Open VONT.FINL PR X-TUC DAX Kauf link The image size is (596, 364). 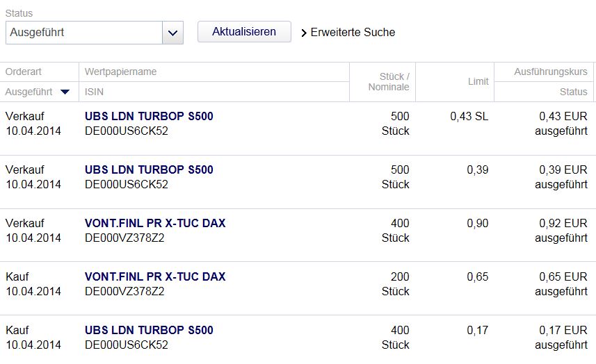click(155, 277)
